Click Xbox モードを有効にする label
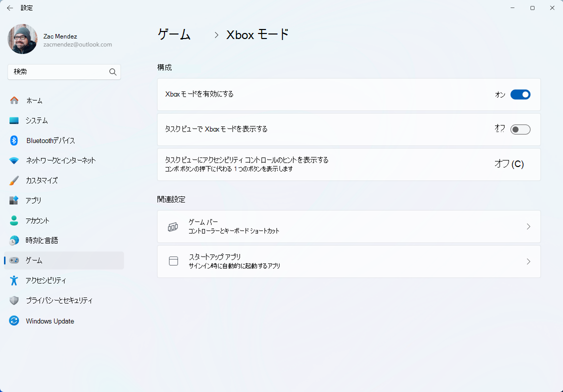Image resolution: width=563 pixels, height=392 pixels. tap(199, 94)
